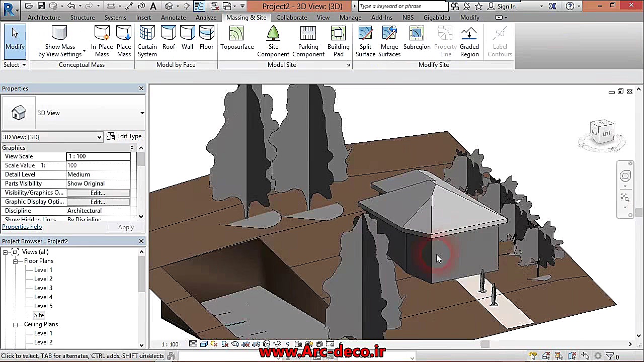The height and width of the screenshot is (362, 644).
Task: Click the Sign In button
Action: (x=501, y=7)
